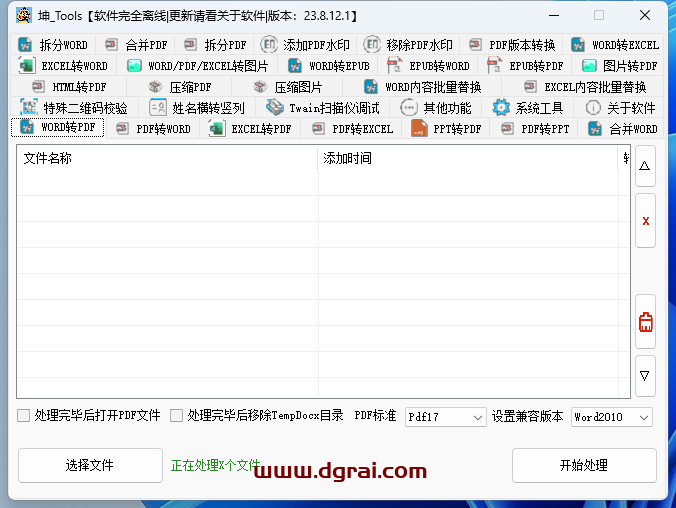The image size is (676, 508).
Task: Switch to the PPT转PDF tab
Action: [446, 129]
